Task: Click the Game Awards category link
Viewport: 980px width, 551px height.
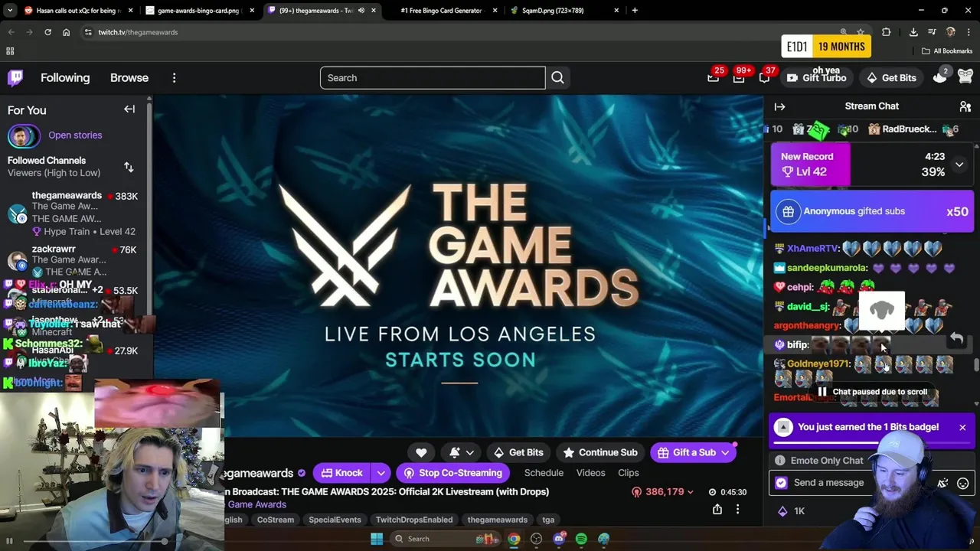Action: 257,505
